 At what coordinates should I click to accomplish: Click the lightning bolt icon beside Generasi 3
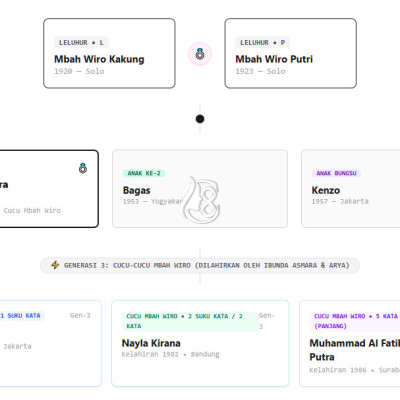pyautogui.click(x=55, y=265)
